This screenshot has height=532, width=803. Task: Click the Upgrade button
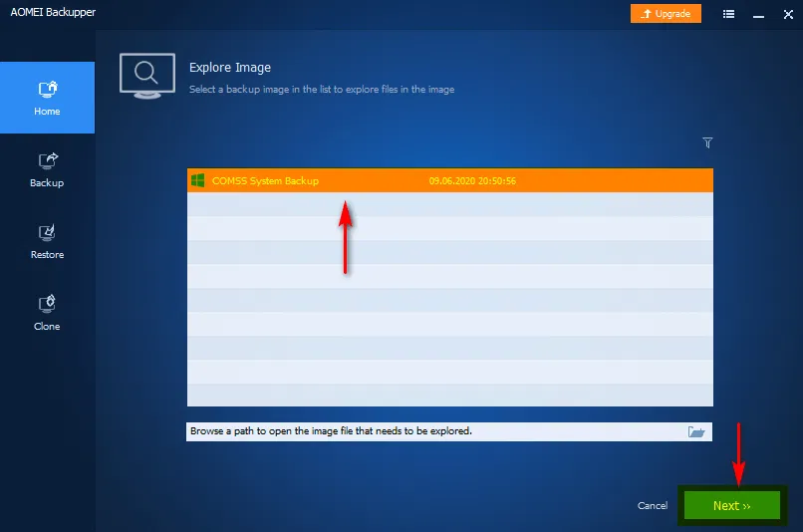click(x=666, y=14)
